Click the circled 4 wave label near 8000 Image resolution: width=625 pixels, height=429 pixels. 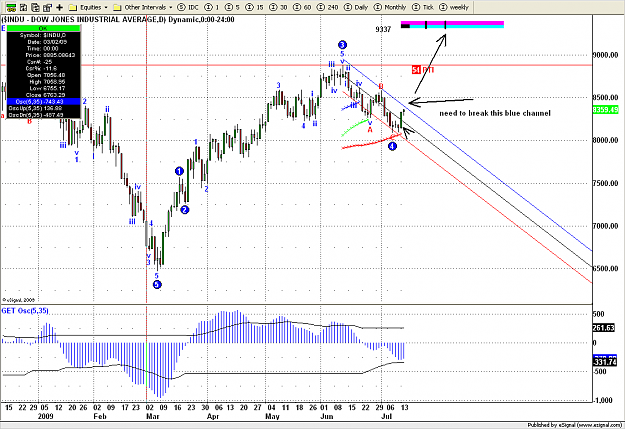[x=393, y=146]
